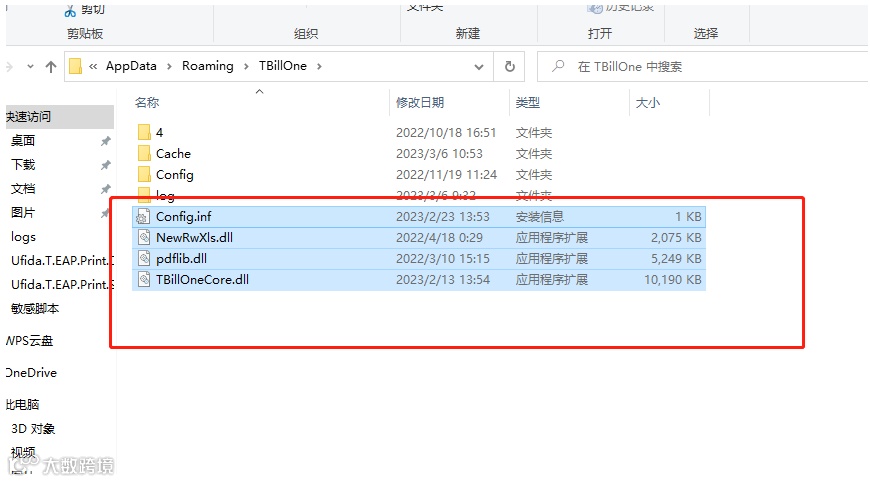Click the Config.inf file icon
Viewport: 870px width, 482px height.
144,216
